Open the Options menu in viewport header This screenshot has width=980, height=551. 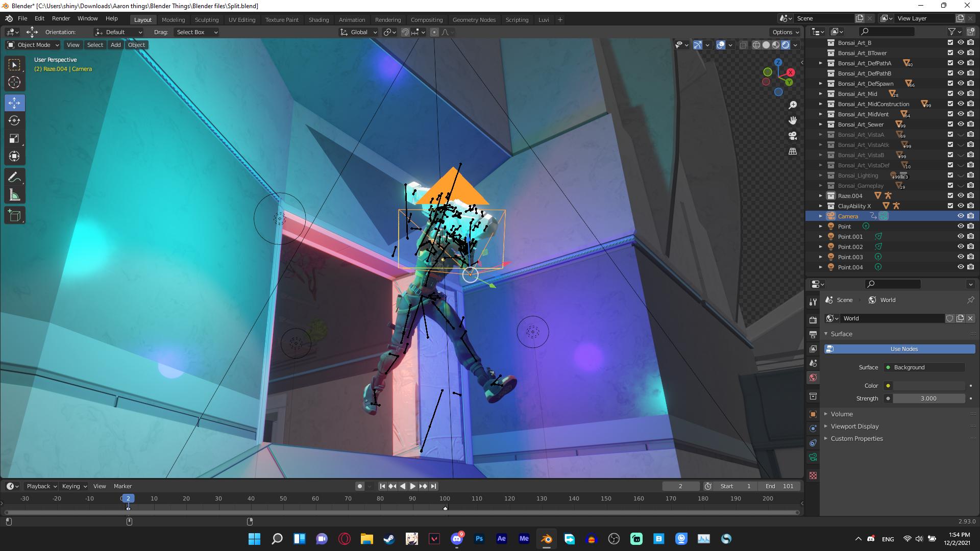tap(785, 32)
